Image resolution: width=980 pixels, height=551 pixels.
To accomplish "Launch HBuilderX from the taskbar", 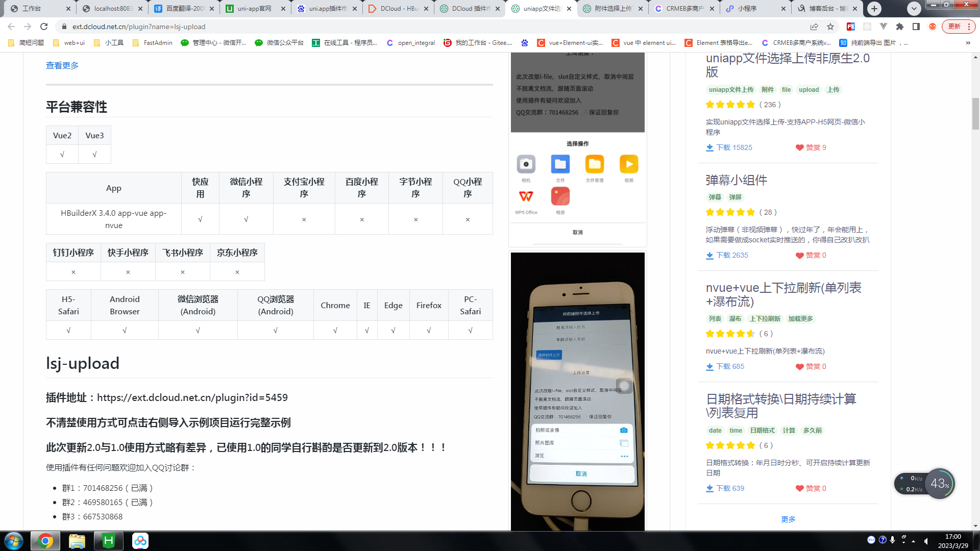I will click(108, 541).
